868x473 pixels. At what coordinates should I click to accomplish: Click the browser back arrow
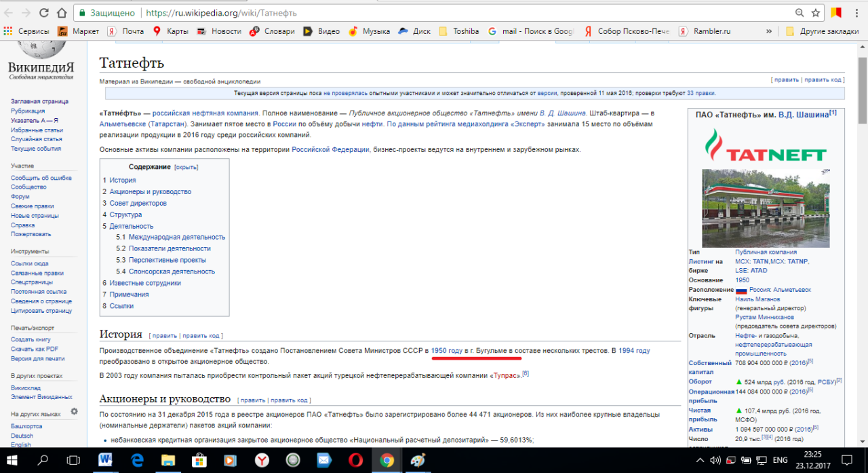coord(9,13)
